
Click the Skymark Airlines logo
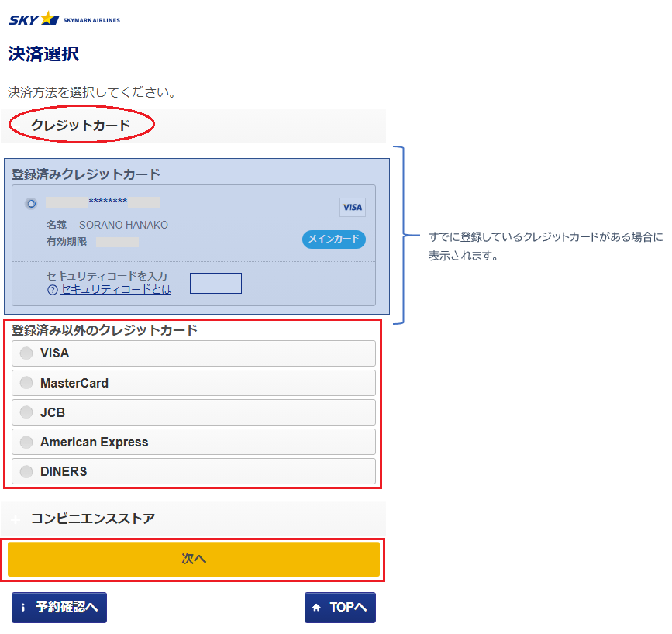64,19
